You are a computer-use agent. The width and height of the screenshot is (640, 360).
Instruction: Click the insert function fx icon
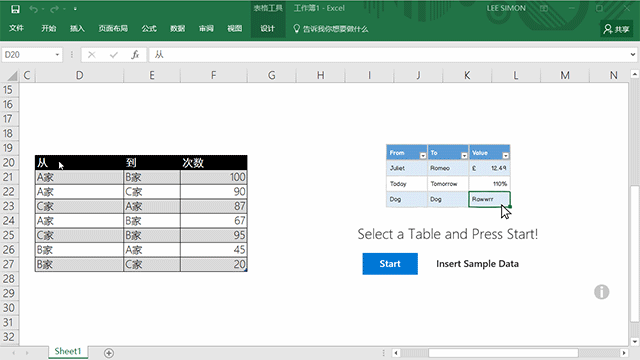coord(135,55)
